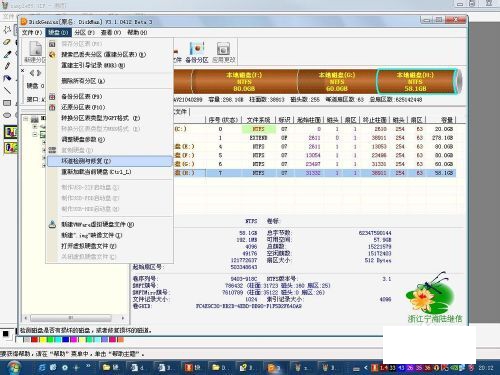Click the globe icon beside 搜索已丢失分区
Image resolution: width=500 pixels, height=375 pixels.
(x=52, y=54)
